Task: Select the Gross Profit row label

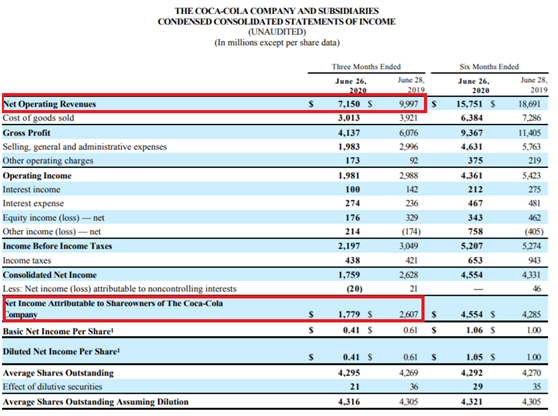Action: click(27, 133)
